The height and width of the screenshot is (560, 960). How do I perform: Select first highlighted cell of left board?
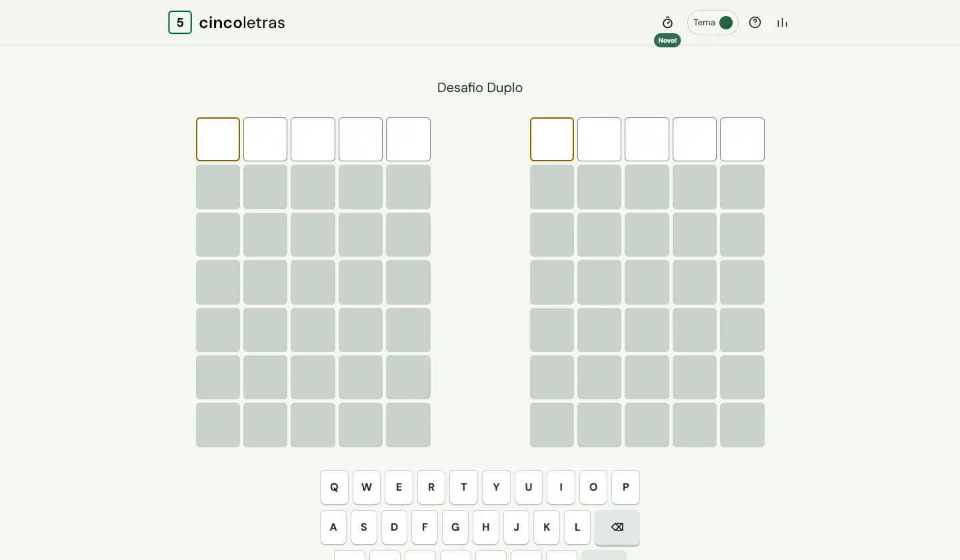[218, 139]
